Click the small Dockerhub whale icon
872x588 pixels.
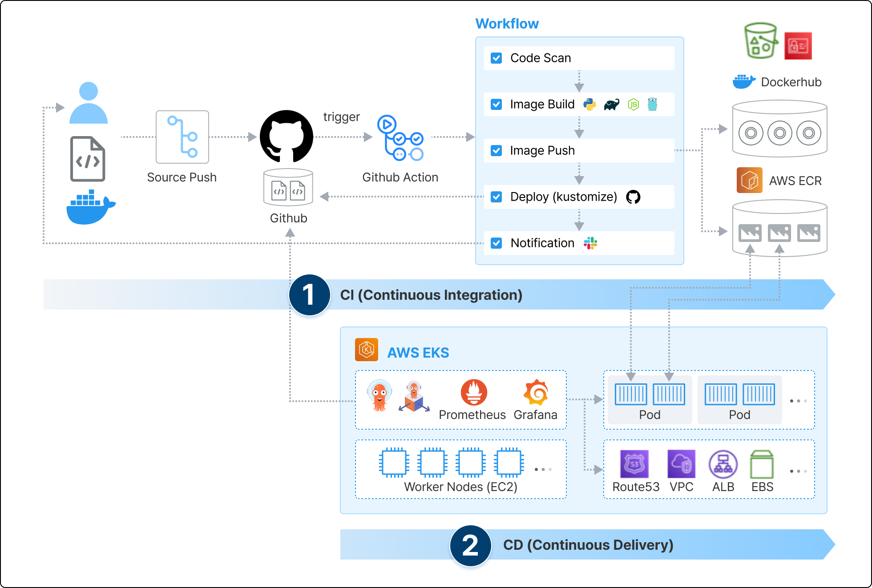(744, 81)
